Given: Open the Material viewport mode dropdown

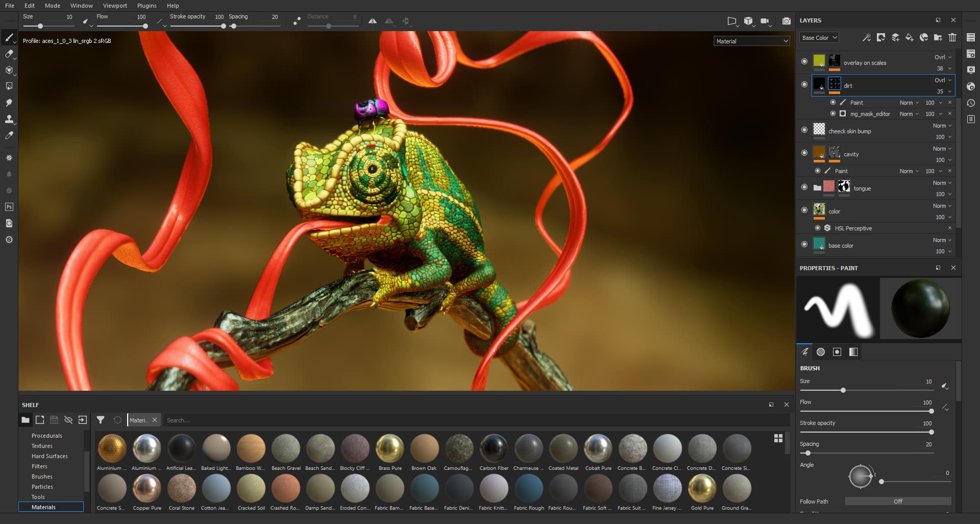Looking at the screenshot, I should pos(751,41).
